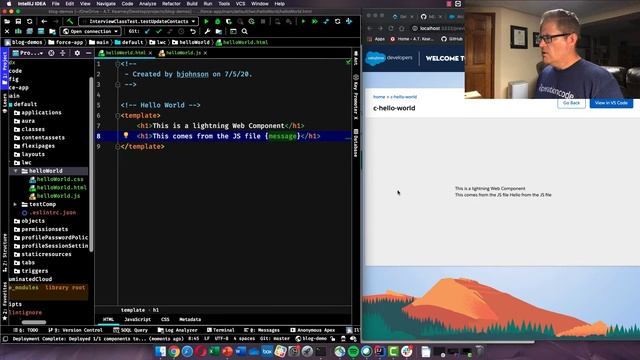Close the helloWorld.html editor tab
Viewport: 640px width, 360px height.
150,53
